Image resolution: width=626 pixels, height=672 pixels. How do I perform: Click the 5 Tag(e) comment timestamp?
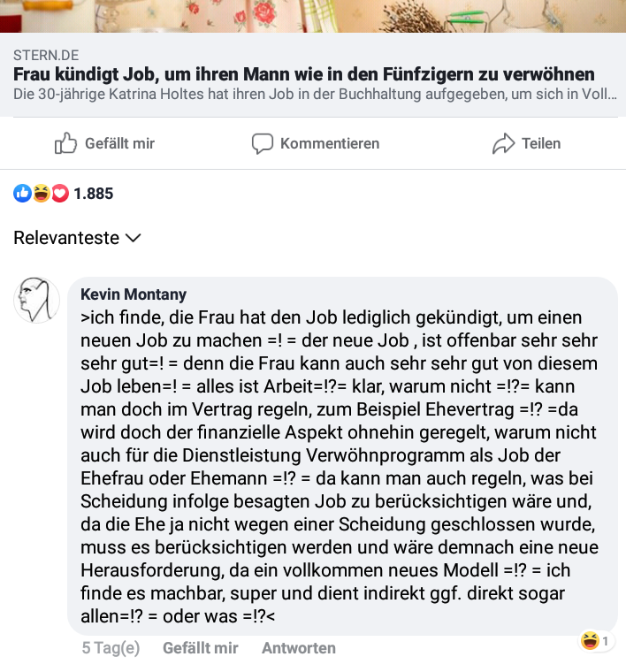point(111,648)
